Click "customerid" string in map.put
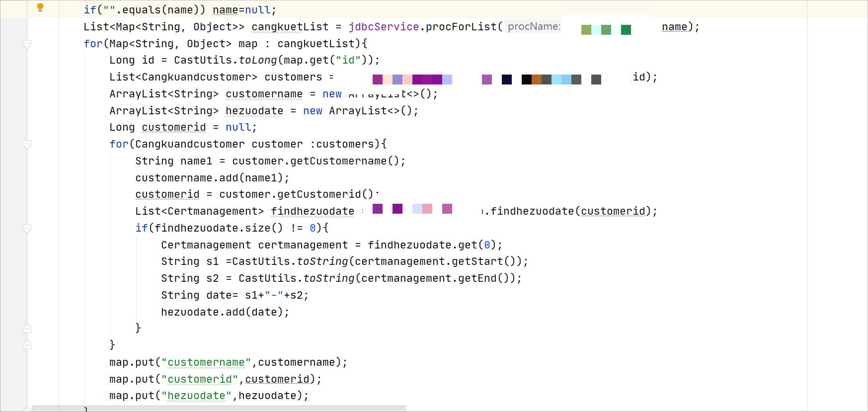 pos(200,379)
